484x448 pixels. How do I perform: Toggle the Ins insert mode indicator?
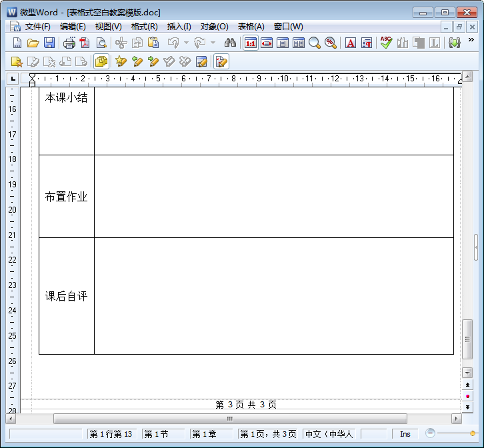tap(405, 434)
